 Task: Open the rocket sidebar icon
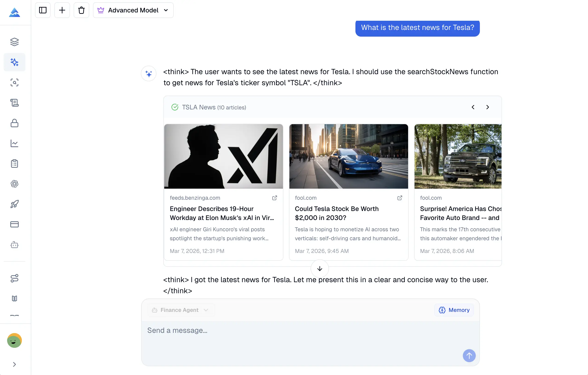point(14,204)
